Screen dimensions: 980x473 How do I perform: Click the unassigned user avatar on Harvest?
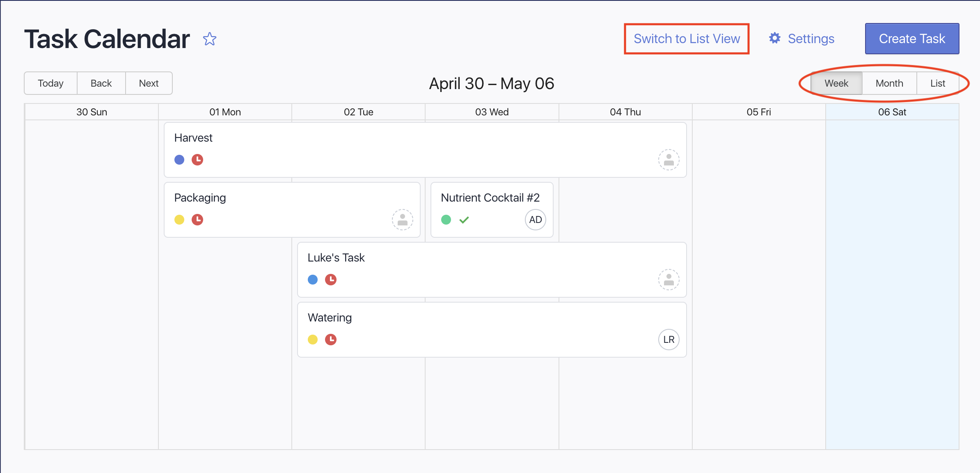(x=669, y=160)
